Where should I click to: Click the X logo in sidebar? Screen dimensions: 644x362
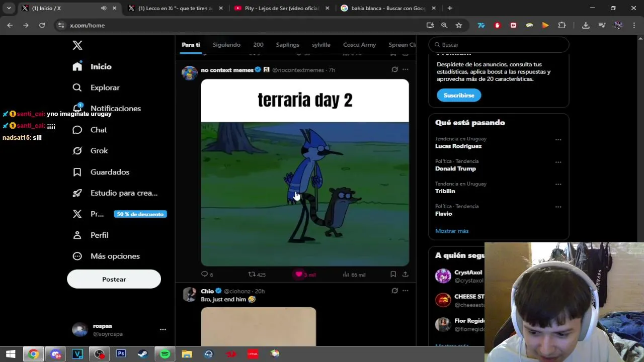click(77, 45)
